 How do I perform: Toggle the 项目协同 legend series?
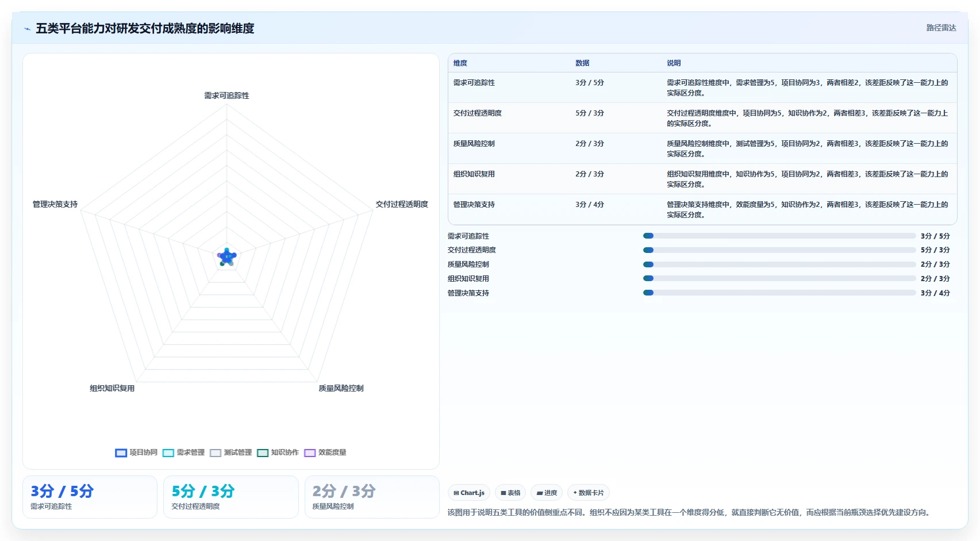136,452
